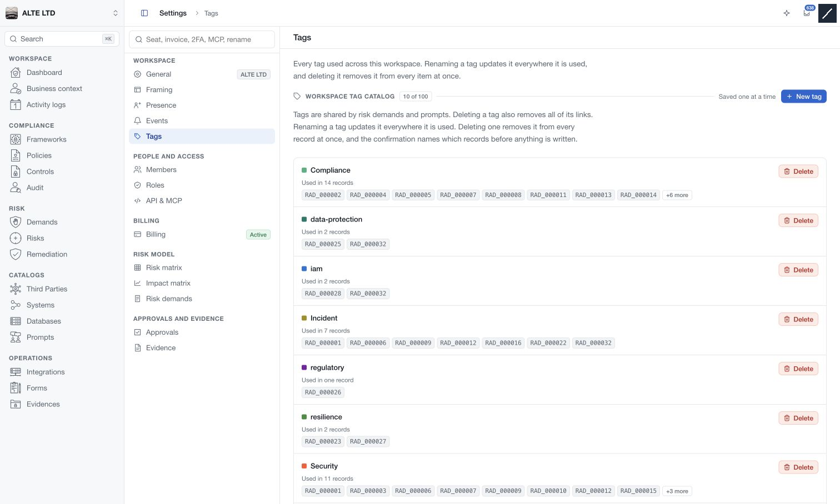Open Impact matrix settings
Viewport: 840px width, 504px height.
(x=202, y=284)
